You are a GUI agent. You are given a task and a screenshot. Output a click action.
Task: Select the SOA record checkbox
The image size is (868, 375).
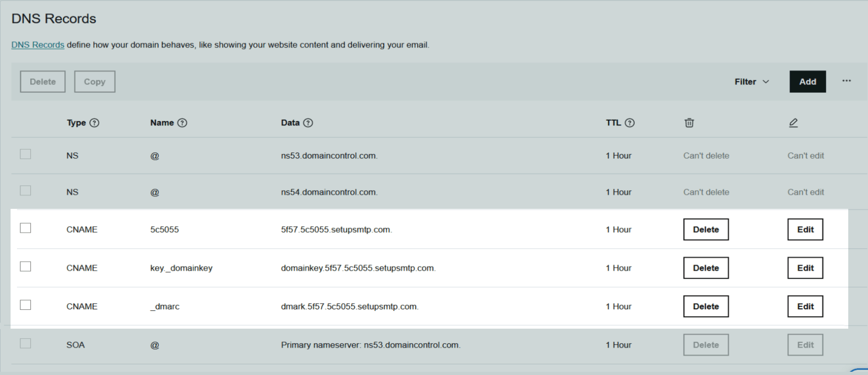[26, 344]
